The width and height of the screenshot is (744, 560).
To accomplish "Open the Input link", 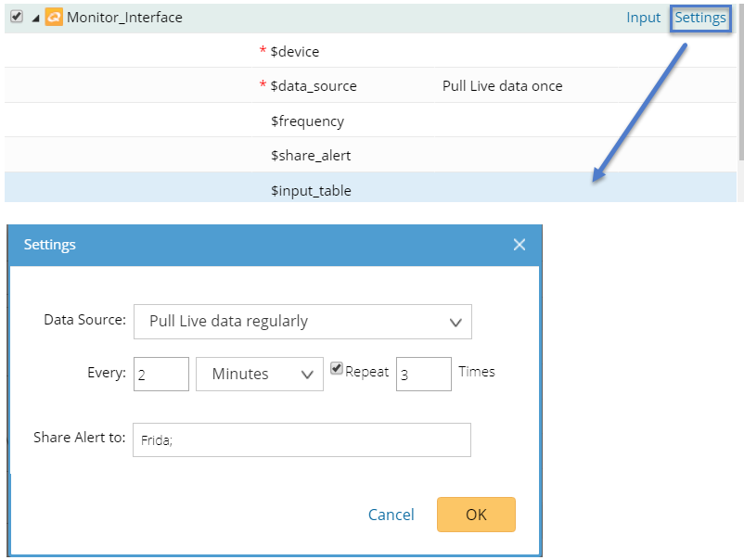I will (x=643, y=18).
